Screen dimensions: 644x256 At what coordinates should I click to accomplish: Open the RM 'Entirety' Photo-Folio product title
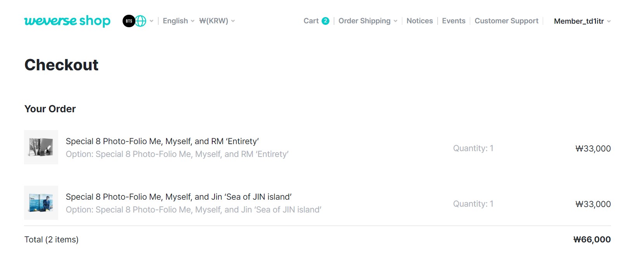point(162,141)
